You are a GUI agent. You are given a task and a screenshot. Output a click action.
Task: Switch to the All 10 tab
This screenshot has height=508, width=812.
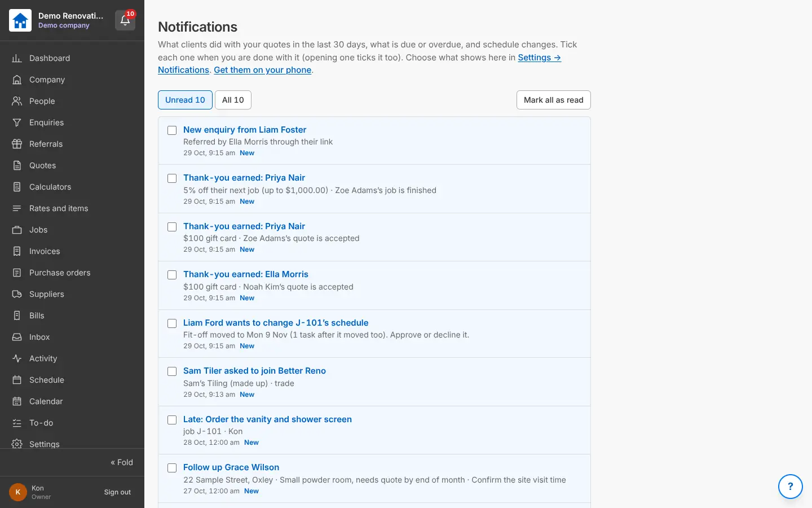(x=233, y=100)
